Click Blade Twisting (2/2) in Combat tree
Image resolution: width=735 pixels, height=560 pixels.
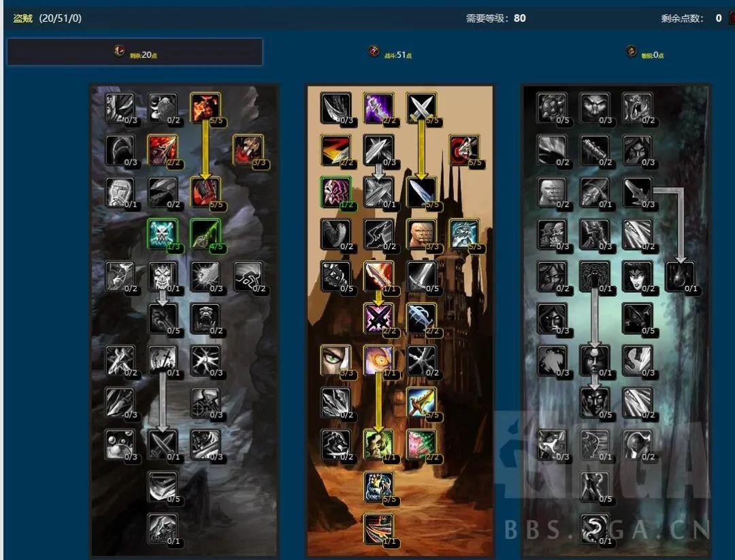click(x=421, y=318)
